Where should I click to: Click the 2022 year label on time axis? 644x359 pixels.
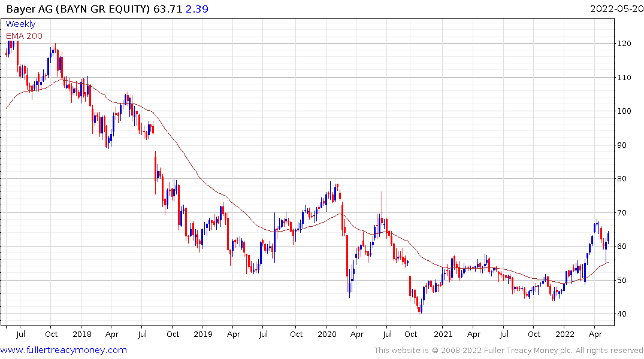[x=565, y=334]
